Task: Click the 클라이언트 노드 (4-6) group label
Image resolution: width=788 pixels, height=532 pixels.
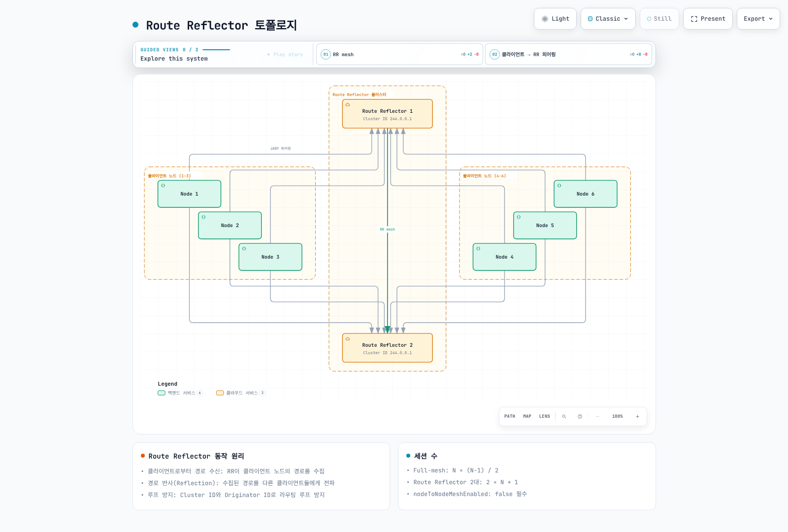Action: tap(485, 176)
